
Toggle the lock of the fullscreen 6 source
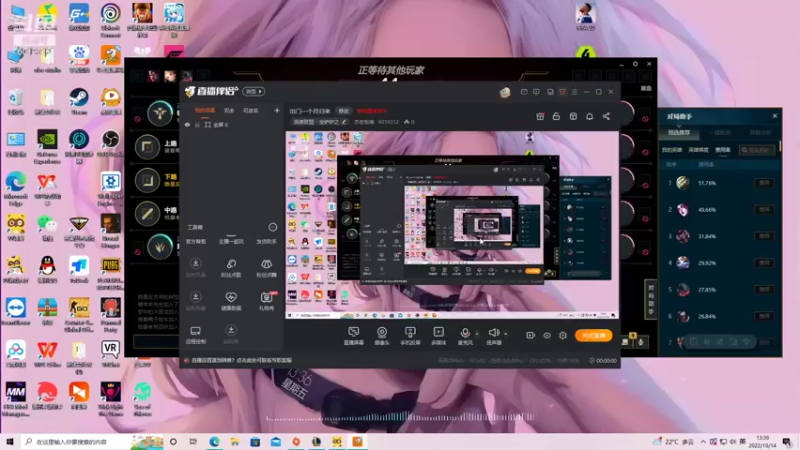click(197, 125)
